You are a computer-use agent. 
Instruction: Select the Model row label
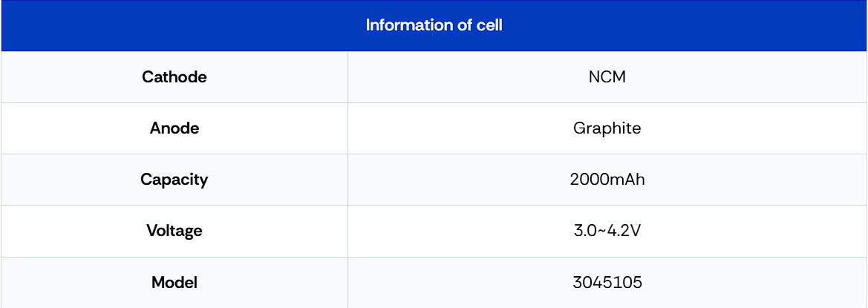point(174,283)
